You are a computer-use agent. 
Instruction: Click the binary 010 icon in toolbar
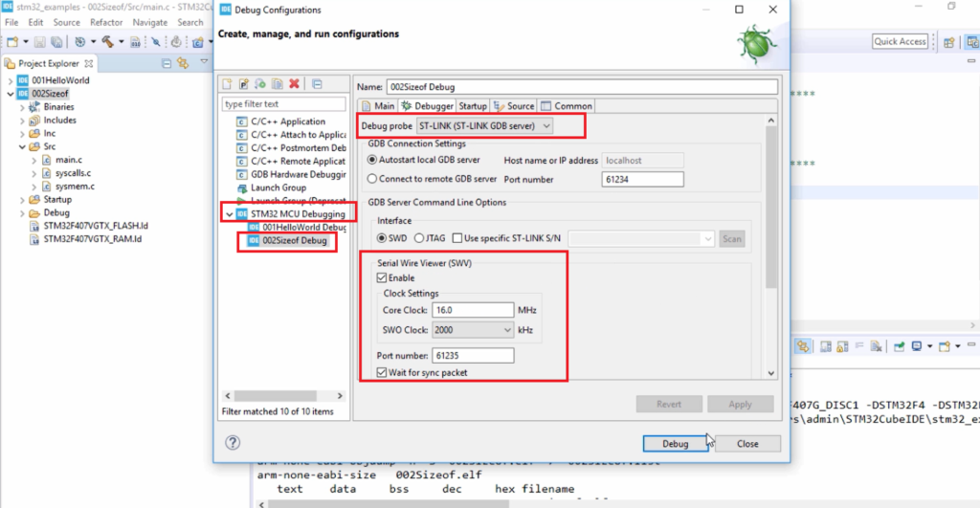[x=135, y=42]
